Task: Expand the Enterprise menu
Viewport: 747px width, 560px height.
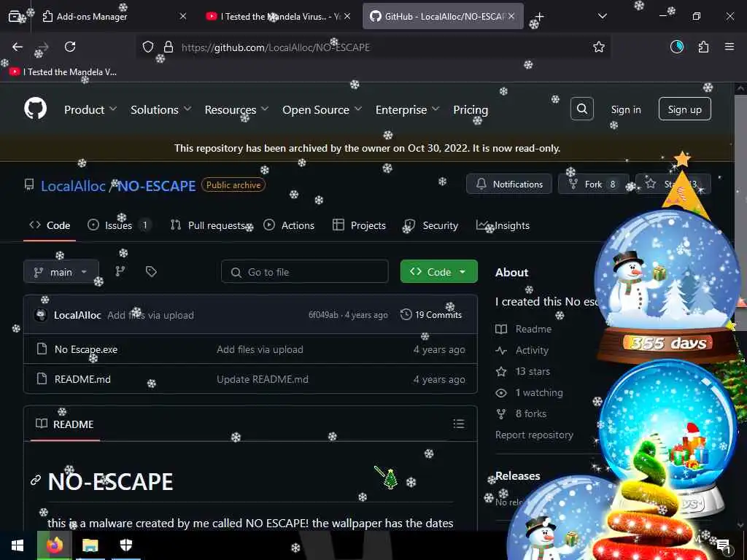Action: [407, 109]
